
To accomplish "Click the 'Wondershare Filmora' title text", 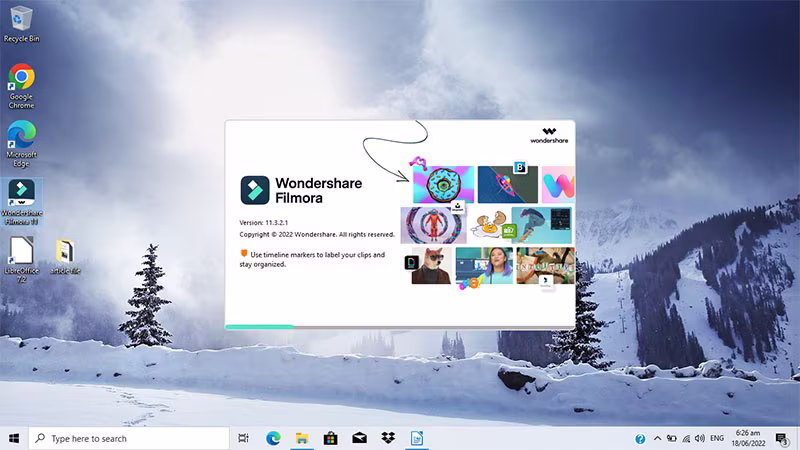I will click(x=318, y=190).
